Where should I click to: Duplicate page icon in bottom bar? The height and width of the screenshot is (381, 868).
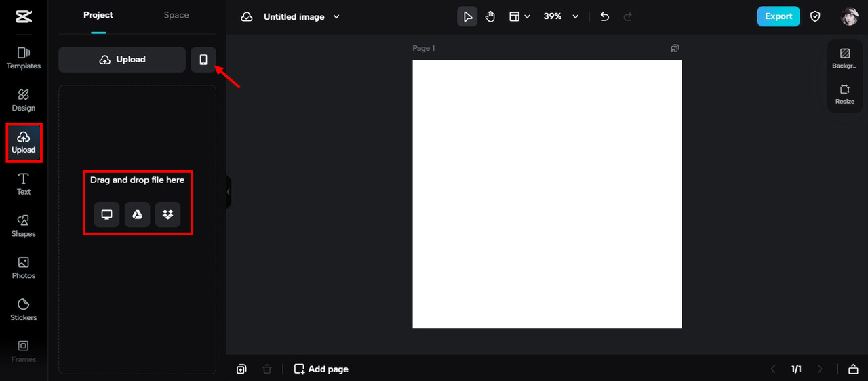(241, 369)
